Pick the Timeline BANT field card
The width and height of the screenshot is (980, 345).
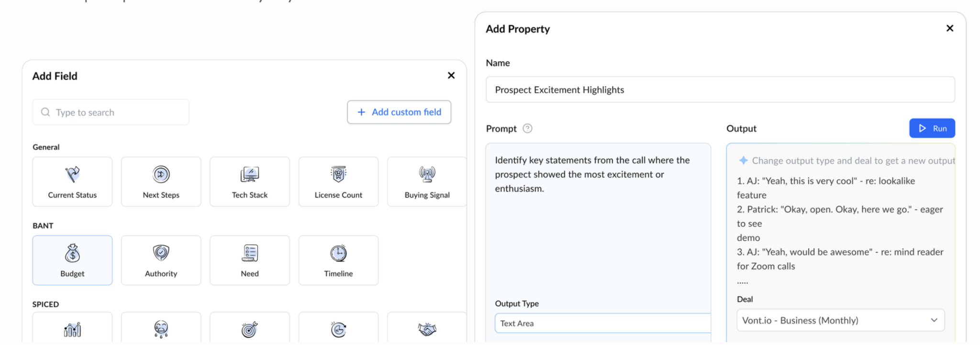tap(338, 260)
